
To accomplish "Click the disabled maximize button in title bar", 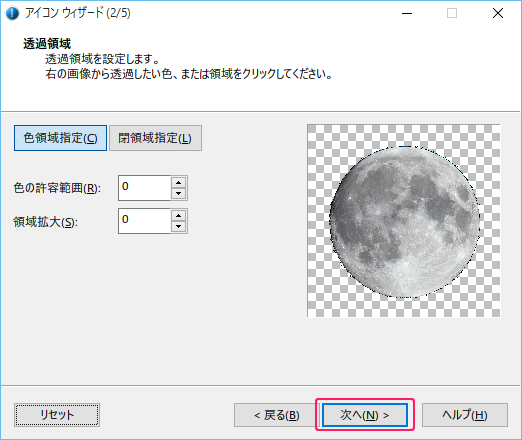I will [x=452, y=13].
